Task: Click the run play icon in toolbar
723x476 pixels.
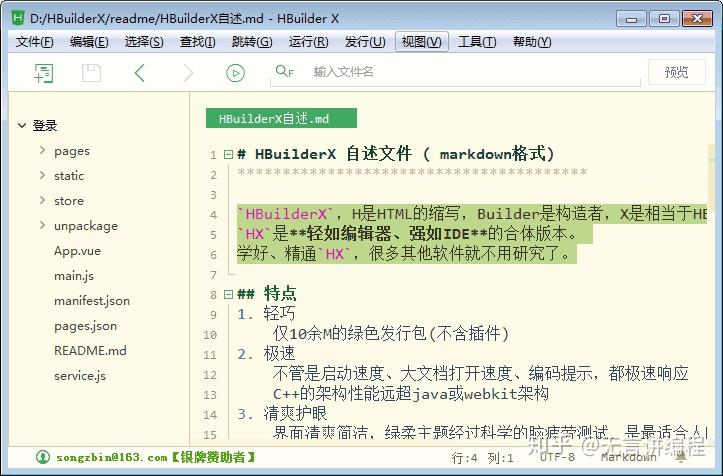Action: tap(235, 73)
